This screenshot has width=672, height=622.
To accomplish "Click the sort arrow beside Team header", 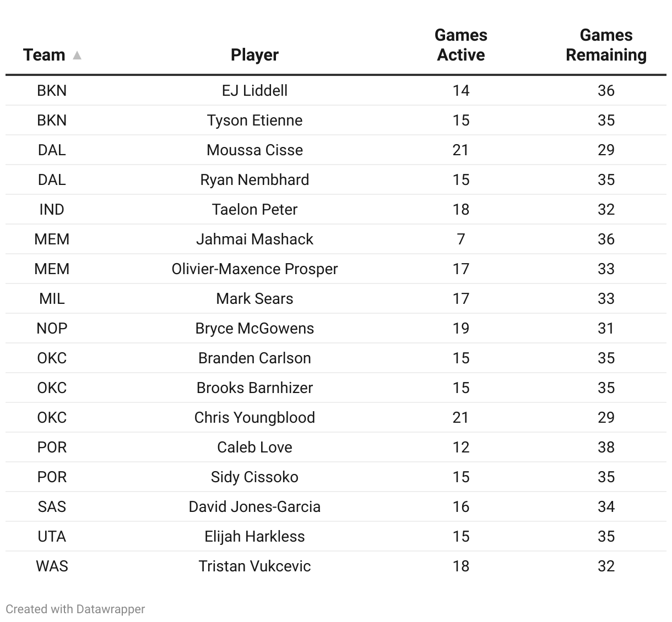I will (x=77, y=55).
